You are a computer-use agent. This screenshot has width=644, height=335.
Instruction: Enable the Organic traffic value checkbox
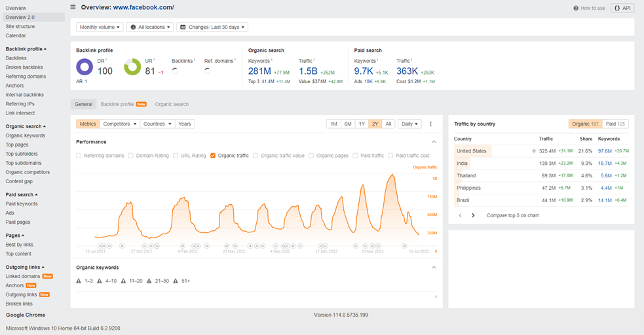pyautogui.click(x=256, y=156)
